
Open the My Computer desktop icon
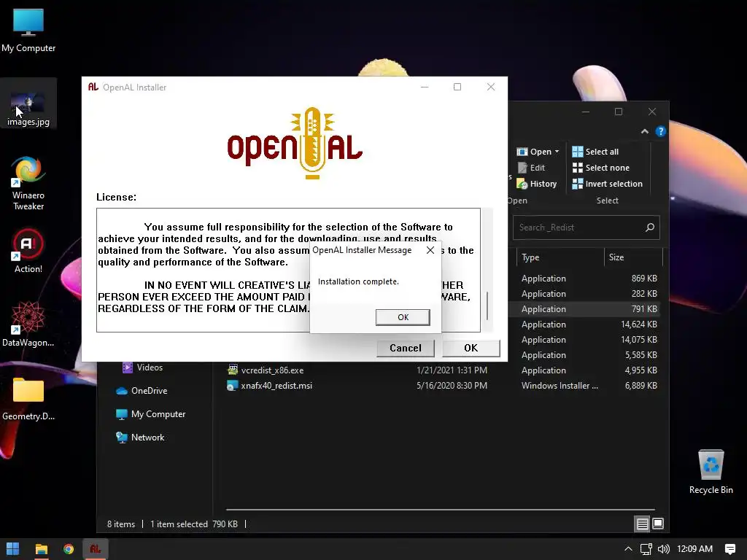click(x=28, y=31)
